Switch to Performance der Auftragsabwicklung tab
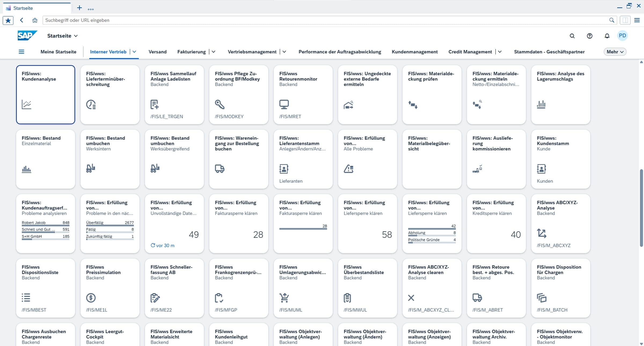This screenshot has width=644, height=346. pos(340,52)
